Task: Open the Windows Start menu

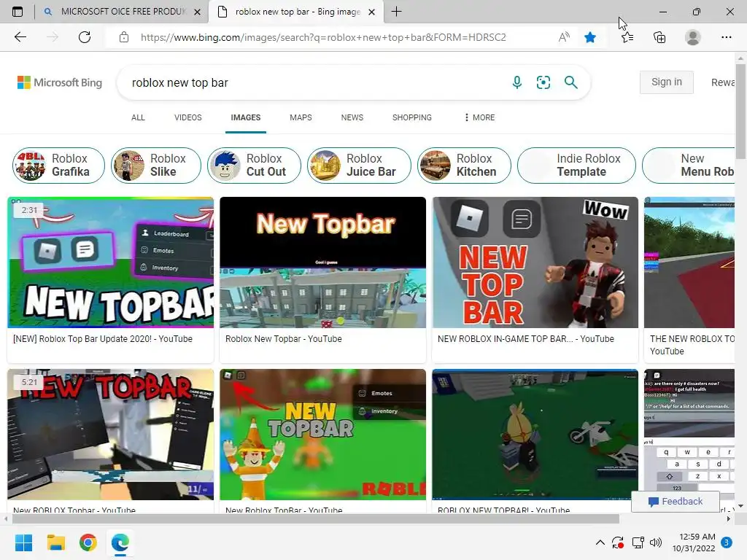Action: coord(23,542)
